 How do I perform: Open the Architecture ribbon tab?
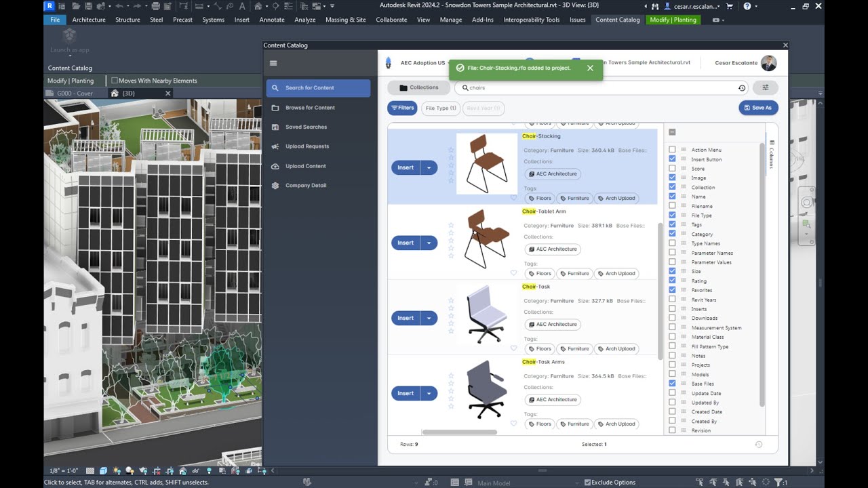(89, 20)
